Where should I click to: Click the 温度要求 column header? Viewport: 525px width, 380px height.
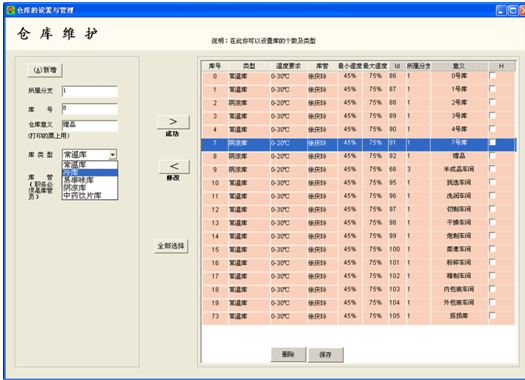288,66
